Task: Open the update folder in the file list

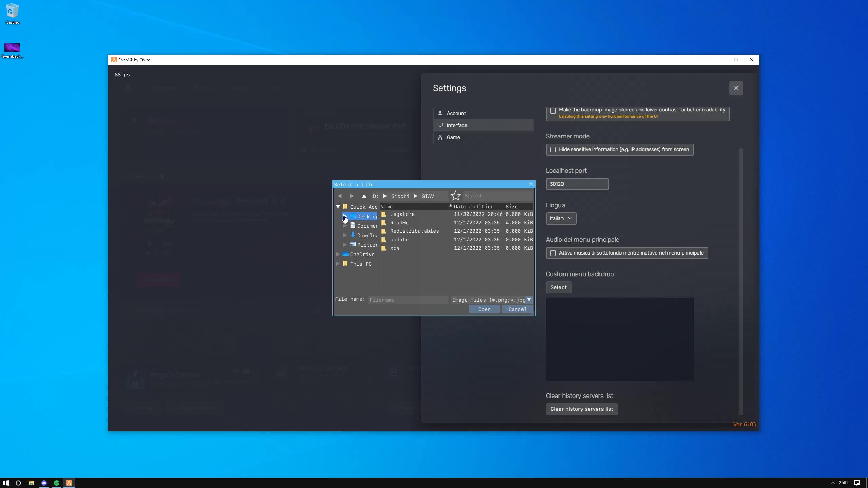Action: pyautogui.click(x=399, y=240)
